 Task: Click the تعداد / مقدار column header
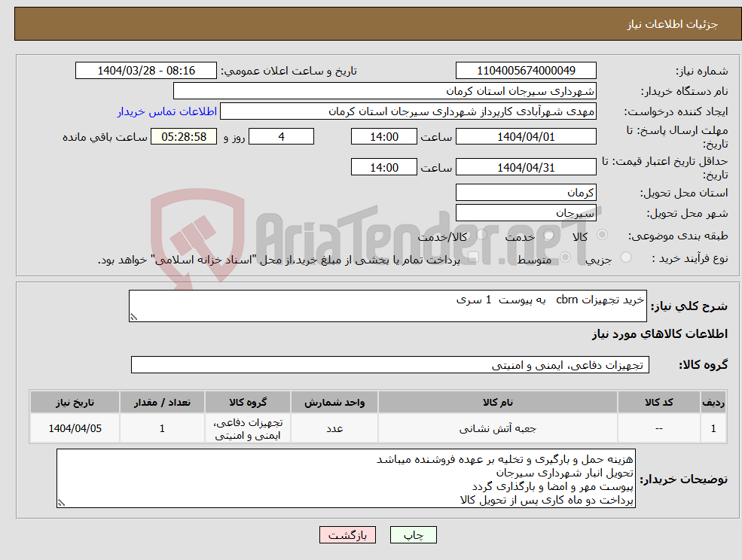(162, 403)
